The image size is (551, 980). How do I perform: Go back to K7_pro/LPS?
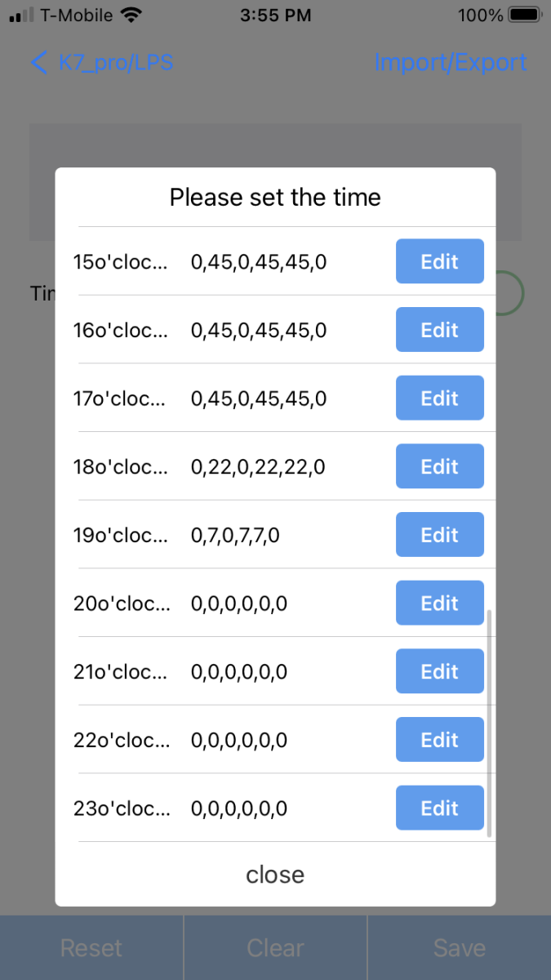[101, 63]
